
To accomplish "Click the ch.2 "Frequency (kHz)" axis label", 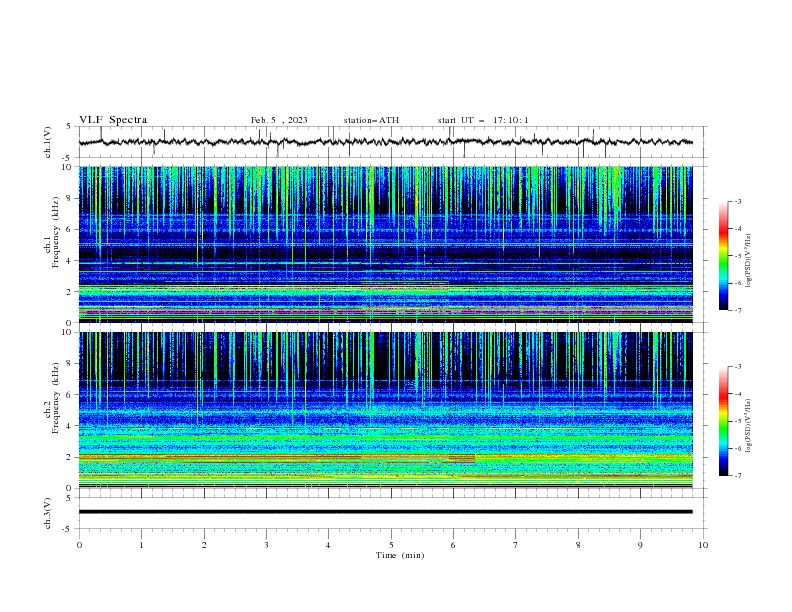I will pyautogui.click(x=55, y=398).
